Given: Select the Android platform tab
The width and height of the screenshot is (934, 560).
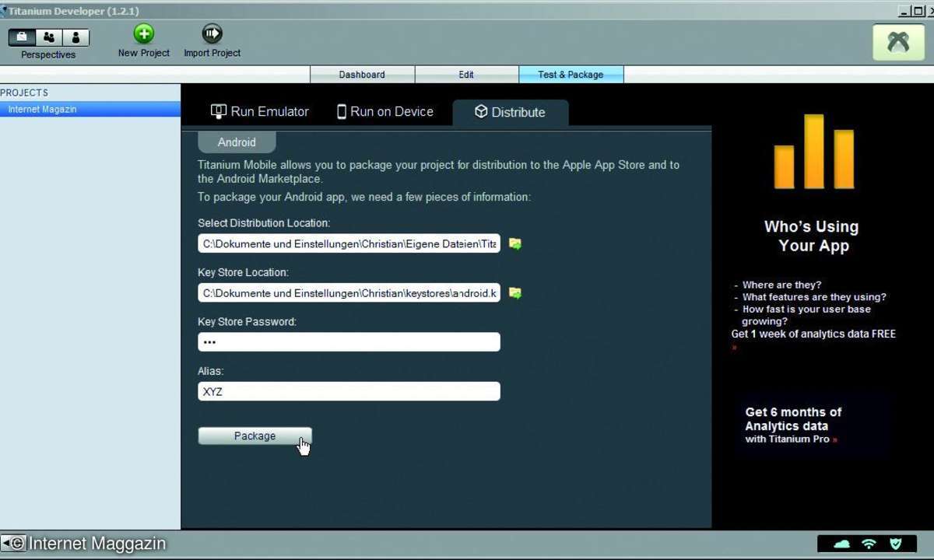Looking at the screenshot, I should tap(237, 142).
